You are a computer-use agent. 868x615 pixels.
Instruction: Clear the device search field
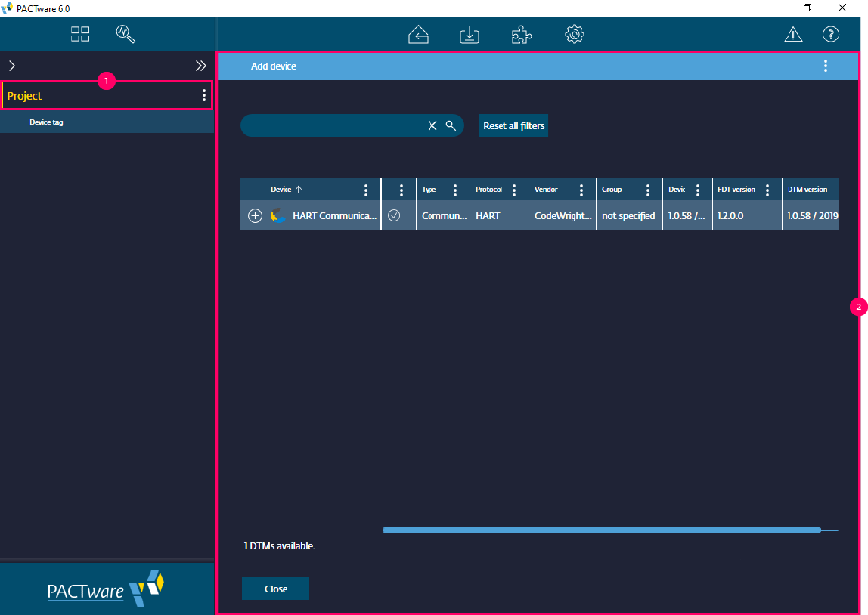pyautogui.click(x=432, y=125)
